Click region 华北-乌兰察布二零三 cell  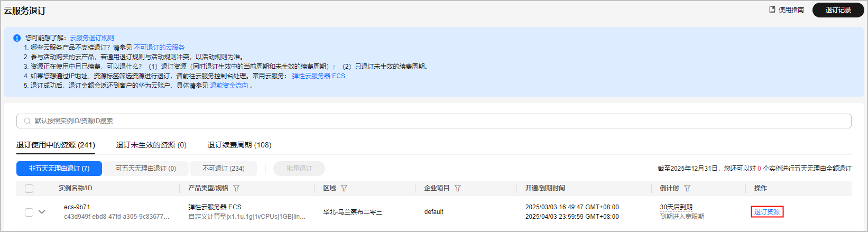coord(353,212)
